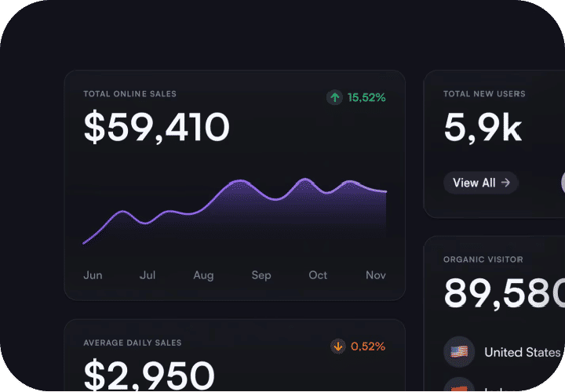This screenshot has width=565, height=392.
Task: Click the purple sales area chart
Action: click(x=235, y=212)
